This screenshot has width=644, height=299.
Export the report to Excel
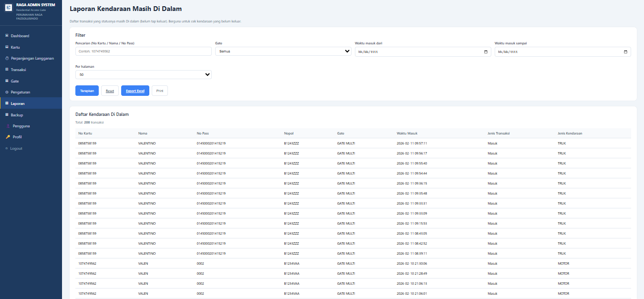(135, 91)
